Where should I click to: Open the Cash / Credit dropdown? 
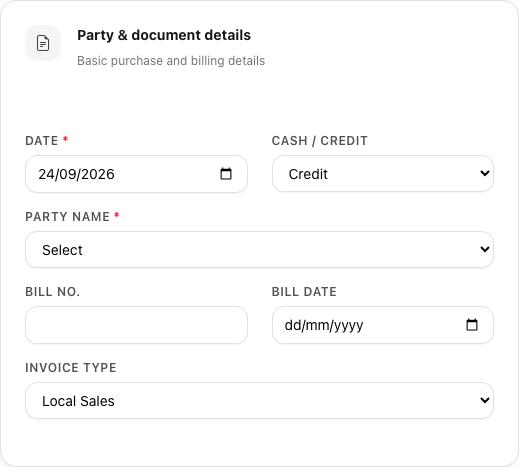pyautogui.click(x=383, y=174)
